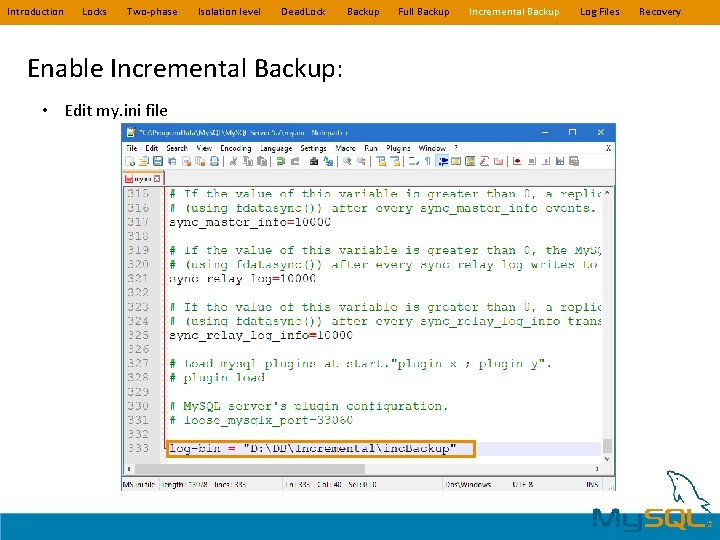This screenshot has width=720, height=540.
Task: Click the Function List toolbar icon
Action: tap(484, 161)
